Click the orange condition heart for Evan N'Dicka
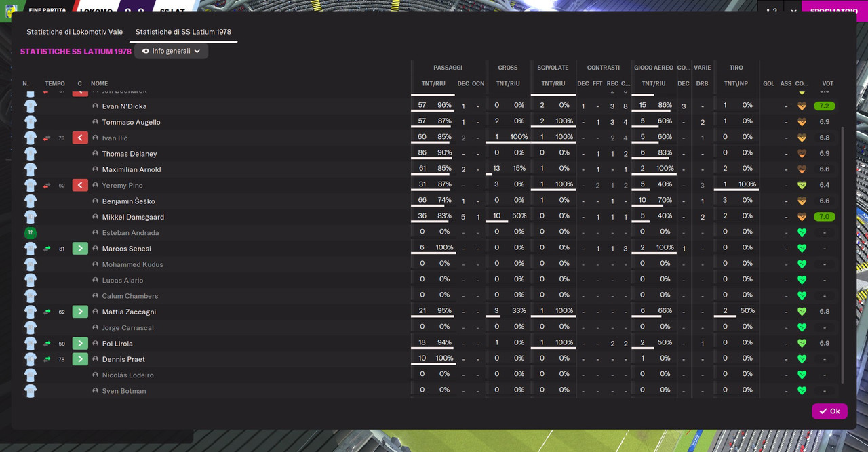The image size is (868, 452). (802, 106)
